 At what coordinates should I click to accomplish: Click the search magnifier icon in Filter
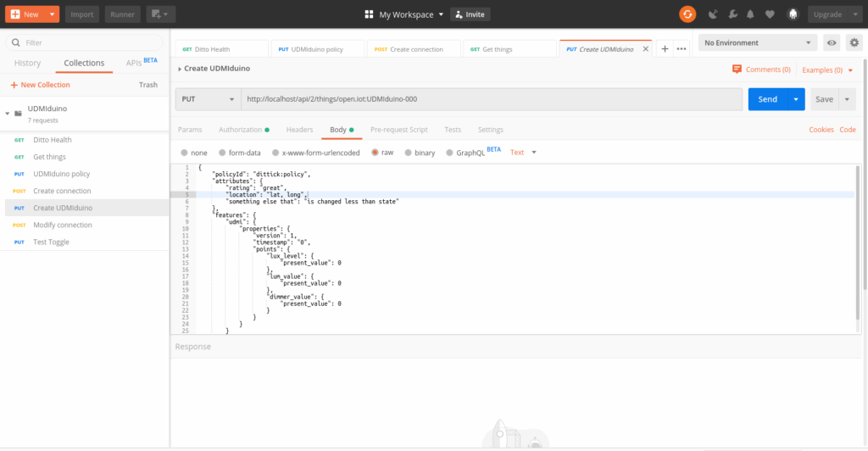[16, 42]
